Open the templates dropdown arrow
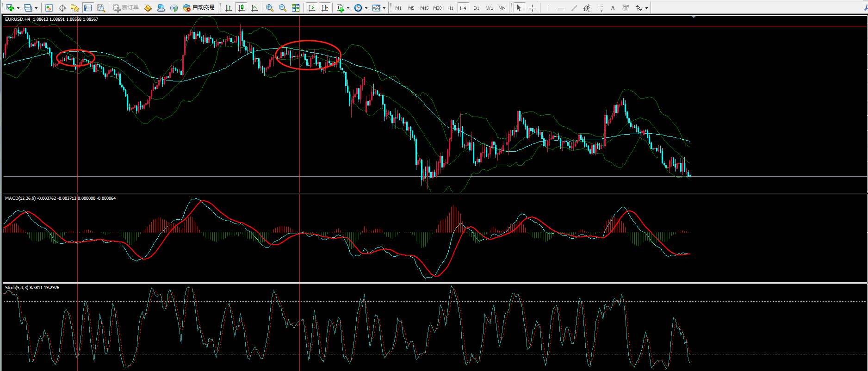Viewport: 868px width, 371px height. [384, 8]
